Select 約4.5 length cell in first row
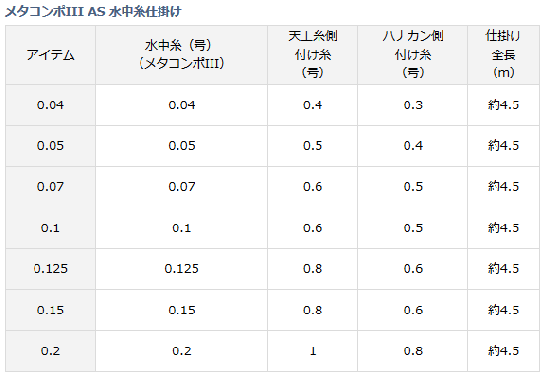550x383 pixels. tap(503, 105)
